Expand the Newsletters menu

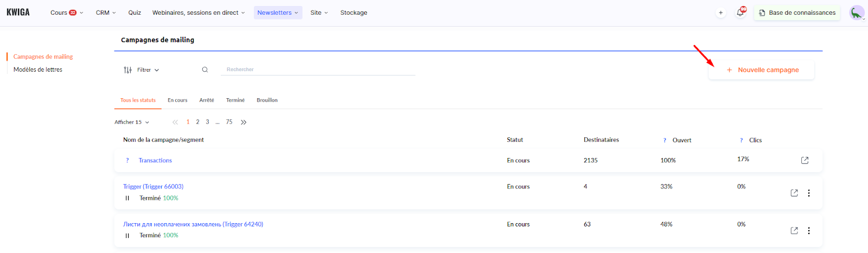(278, 12)
